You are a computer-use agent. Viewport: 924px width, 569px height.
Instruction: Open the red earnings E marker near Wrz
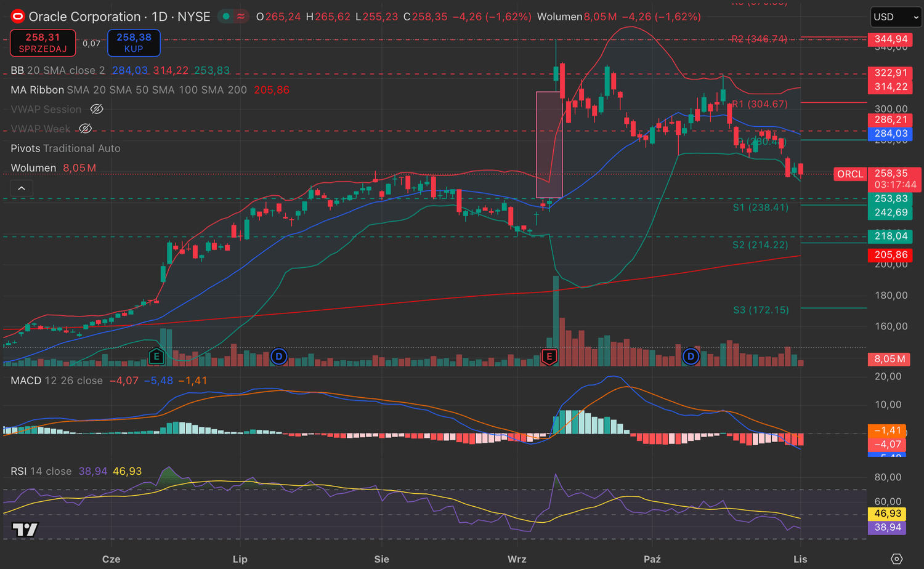pos(549,356)
